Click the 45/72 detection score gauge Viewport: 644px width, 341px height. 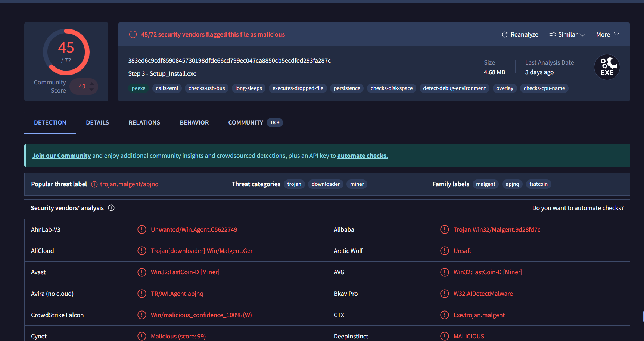[66, 52]
